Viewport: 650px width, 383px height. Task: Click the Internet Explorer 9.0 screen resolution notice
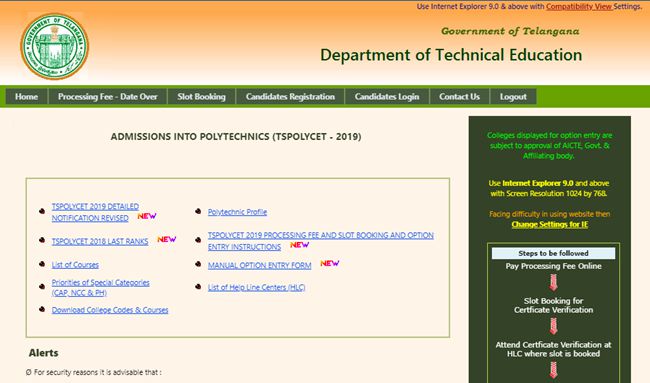pos(548,188)
